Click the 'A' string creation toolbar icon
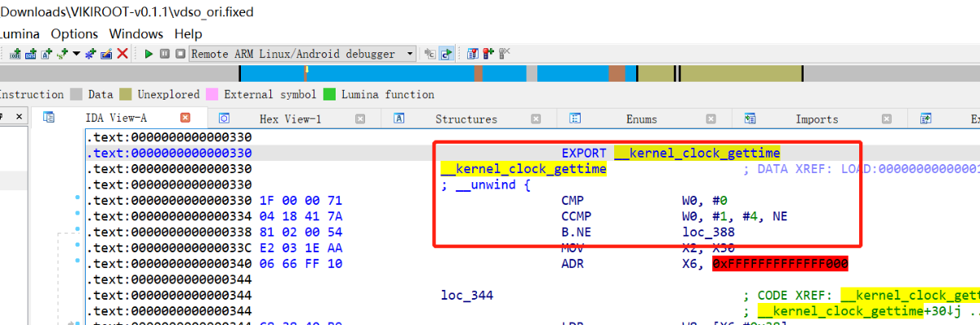The height and width of the screenshot is (325, 980). click(x=47, y=54)
